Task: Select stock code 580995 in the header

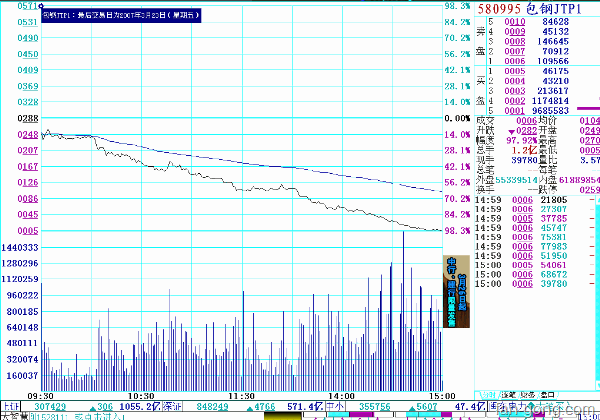Action: (502, 7)
